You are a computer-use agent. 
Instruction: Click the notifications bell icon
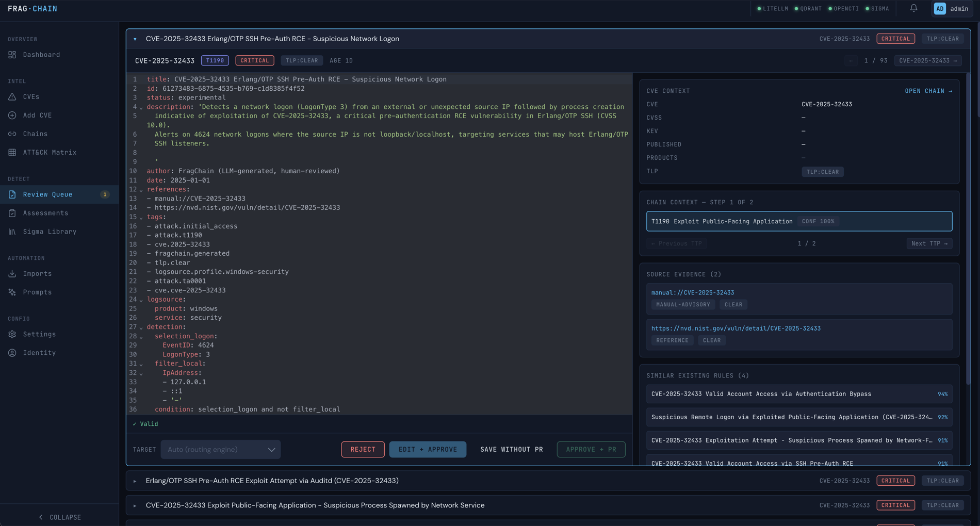point(913,8)
